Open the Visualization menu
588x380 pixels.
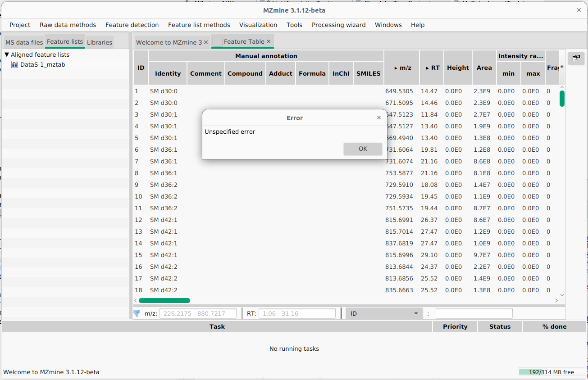click(x=258, y=25)
